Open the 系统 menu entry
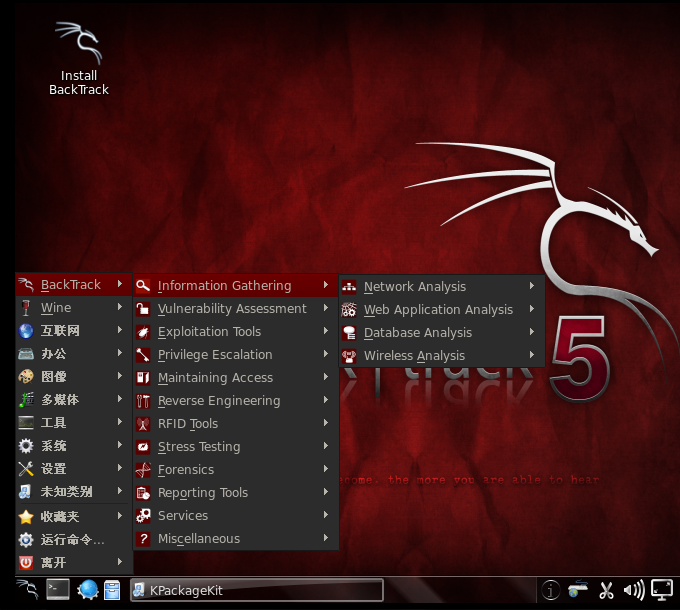Screen dimensions: 680x610 coord(73,446)
